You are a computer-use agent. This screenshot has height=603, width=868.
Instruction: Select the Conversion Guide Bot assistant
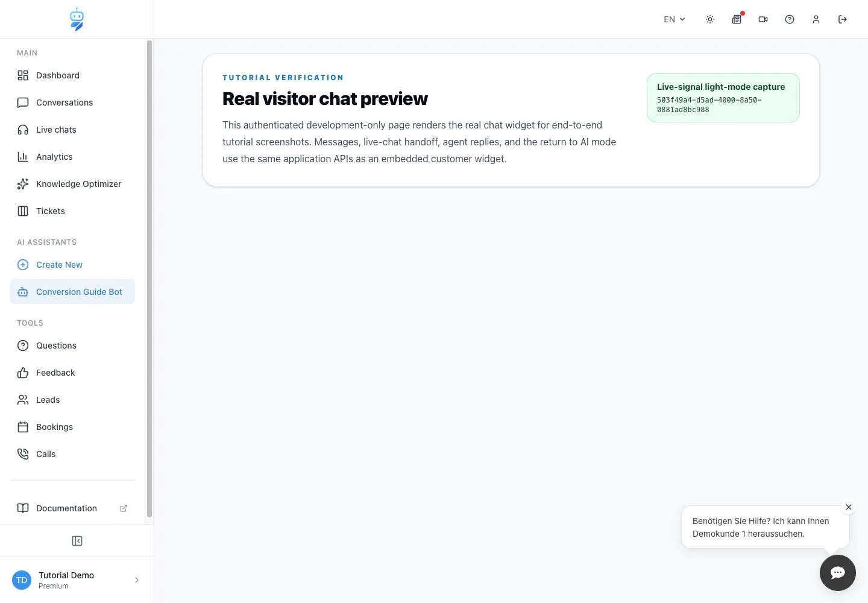point(72,292)
